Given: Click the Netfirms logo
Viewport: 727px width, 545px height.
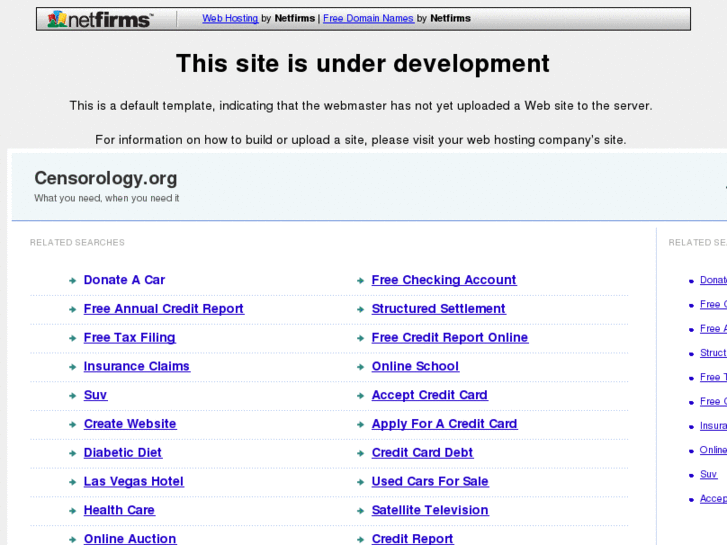Looking at the screenshot, I should 100,19.
